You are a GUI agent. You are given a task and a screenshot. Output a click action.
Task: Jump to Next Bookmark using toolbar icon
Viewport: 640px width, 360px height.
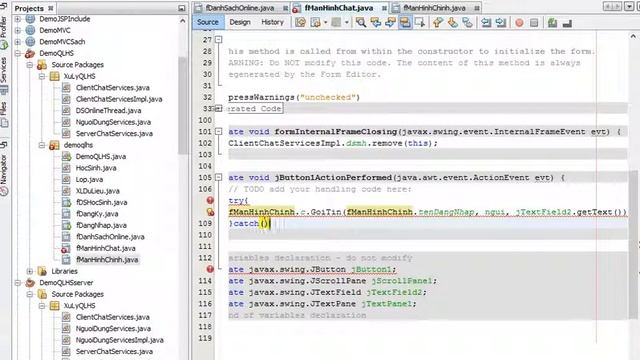coord(452,22)
